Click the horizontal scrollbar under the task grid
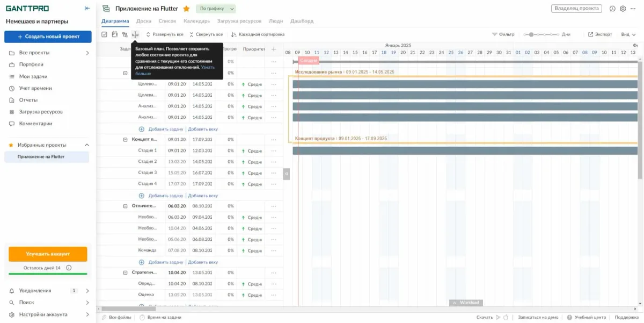Screen dimensions: 644x323 125,308
